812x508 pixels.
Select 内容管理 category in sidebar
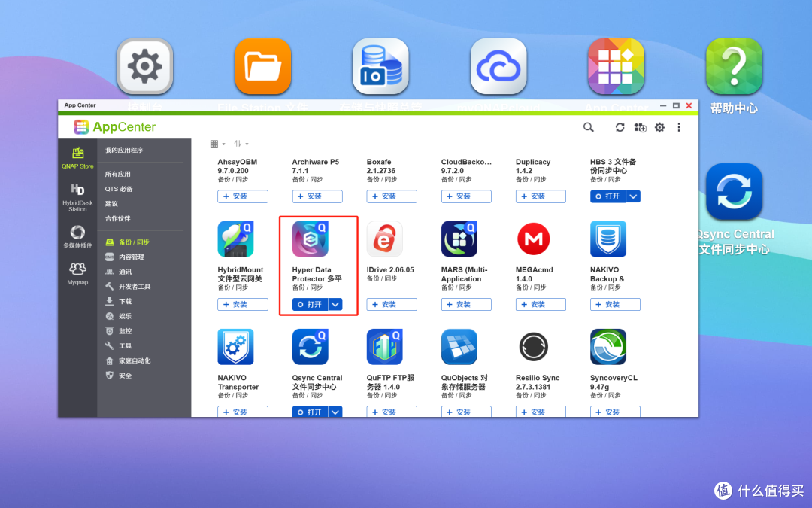pos(132,257)
